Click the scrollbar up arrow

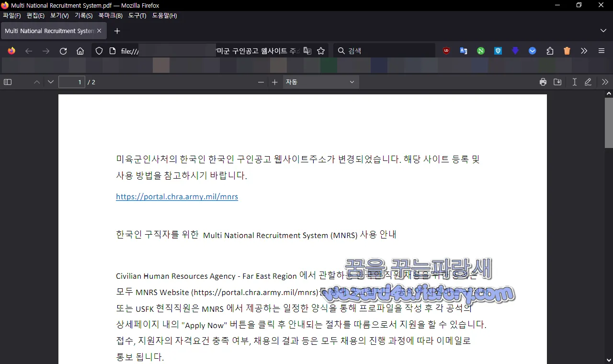click(x=609, y=94)
